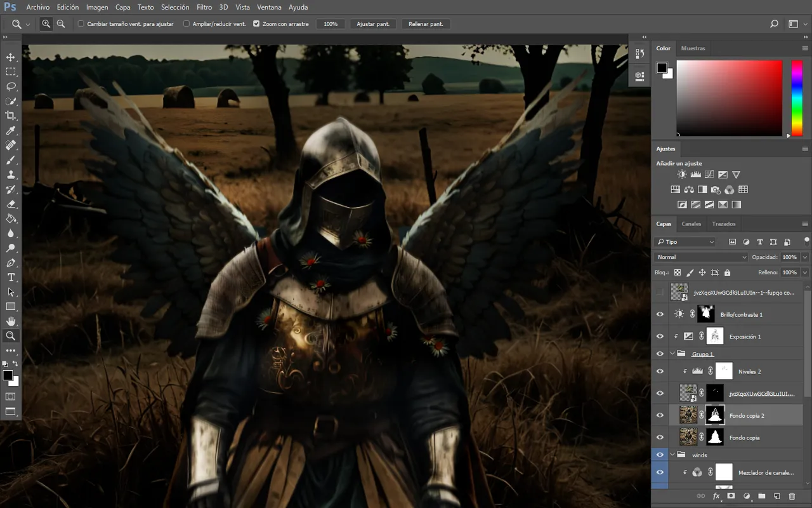The width and height of the screenshot is (812, 508).
Task: Open the zoom tool preset dropdown
Action: click(x=21, y=24)
